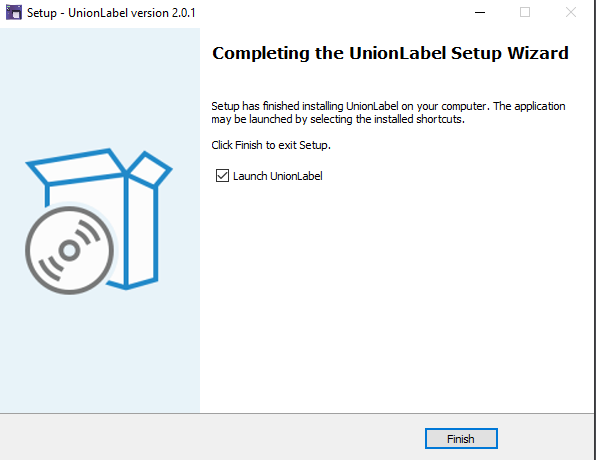Screen dimensions: 596x460
Task: Click the center hole of the disc
Action: click(69, 251)
